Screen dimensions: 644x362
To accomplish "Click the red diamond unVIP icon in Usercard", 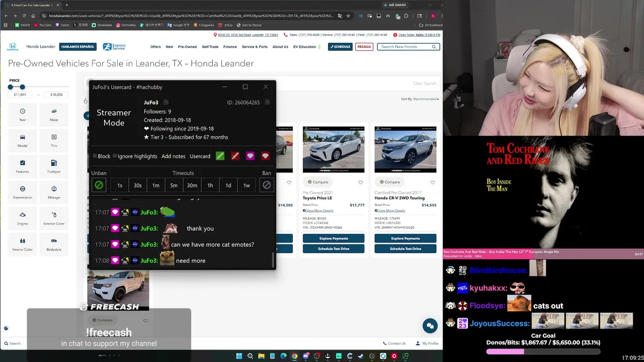I will pos(265,156).
